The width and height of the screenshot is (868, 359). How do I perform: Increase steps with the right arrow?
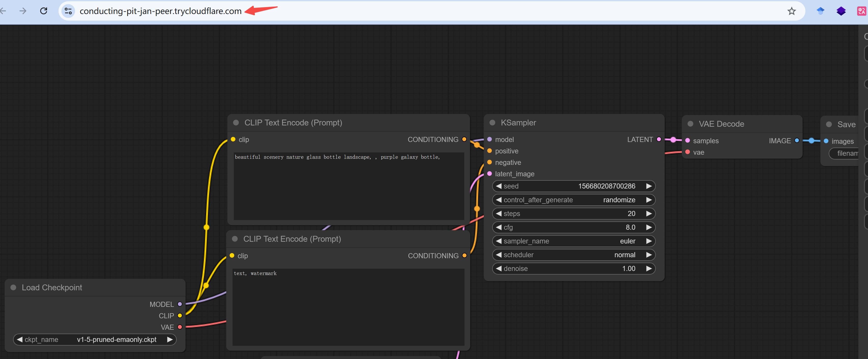[x=649, y=214]
